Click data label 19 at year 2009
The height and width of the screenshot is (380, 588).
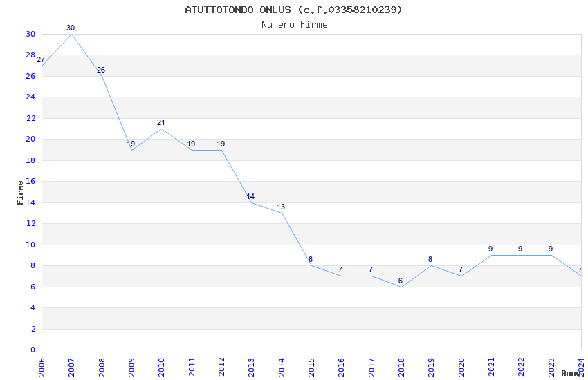131,144
